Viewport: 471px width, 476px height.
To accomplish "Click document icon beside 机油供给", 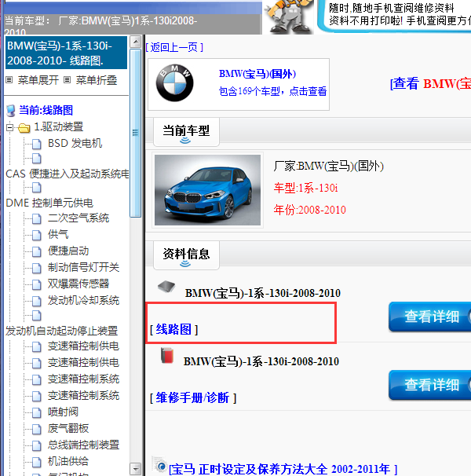I will point(37,462).
